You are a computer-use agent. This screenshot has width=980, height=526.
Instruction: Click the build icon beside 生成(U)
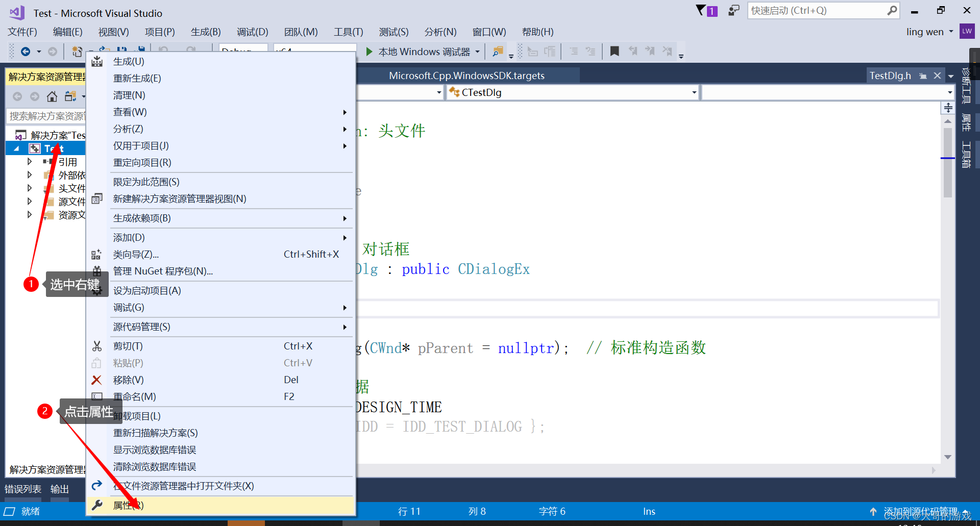point(97,62)
